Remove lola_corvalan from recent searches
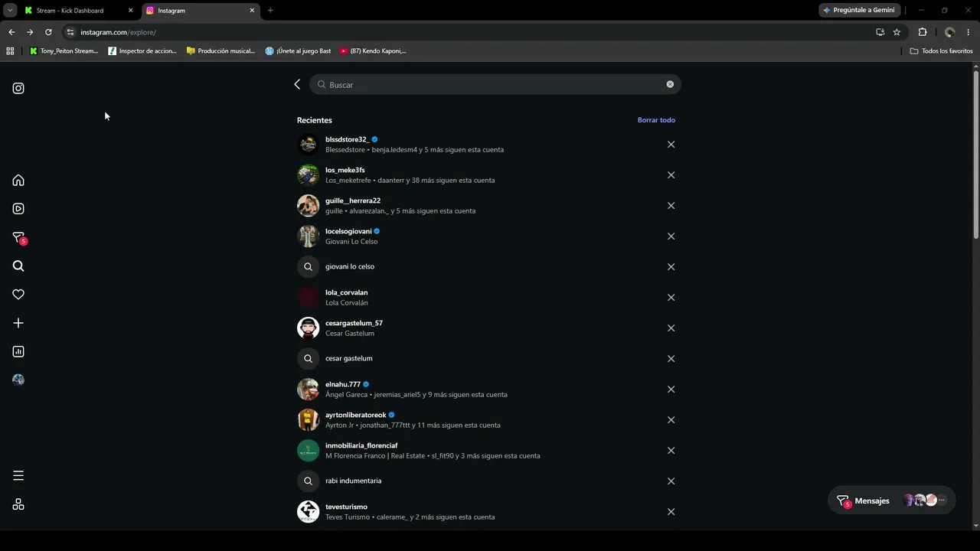980x551 pixels. [671, 298]
